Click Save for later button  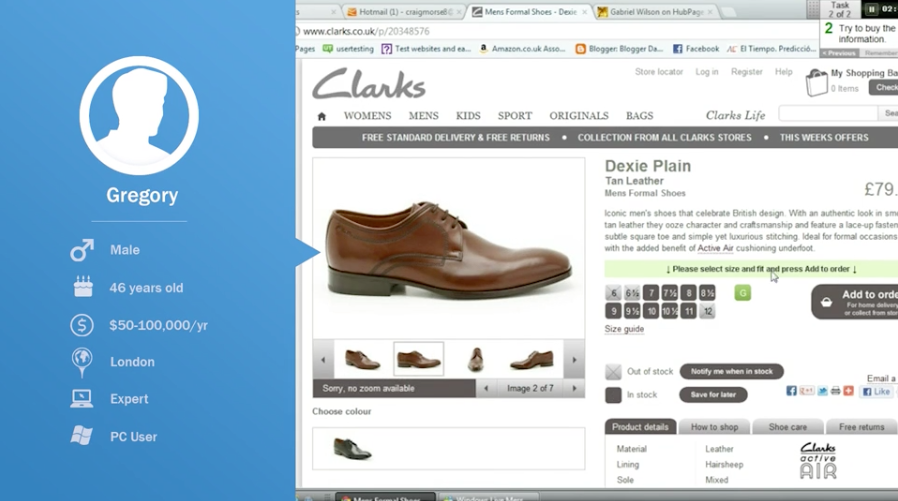(713, 395)
